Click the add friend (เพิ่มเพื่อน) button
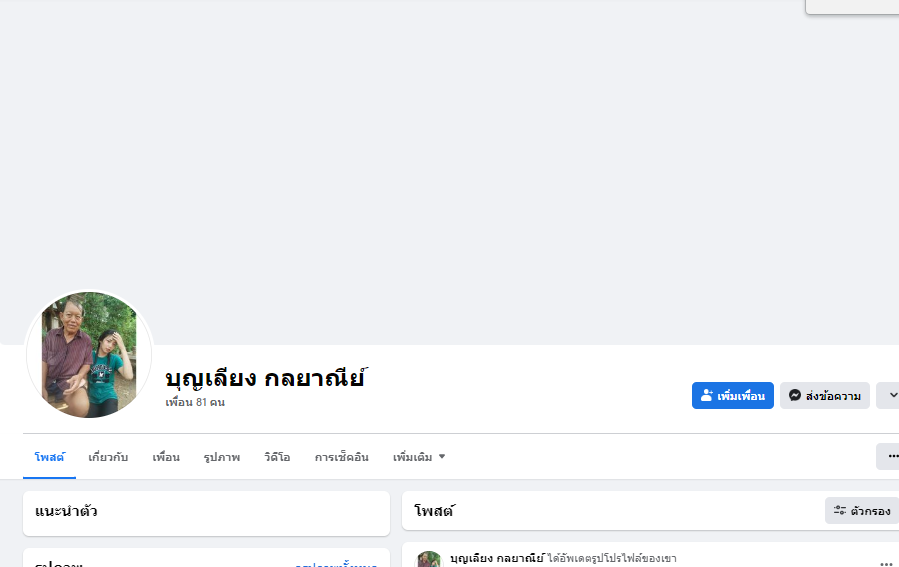The width and height of the screenshot is (899, 567). coord(733,396)
